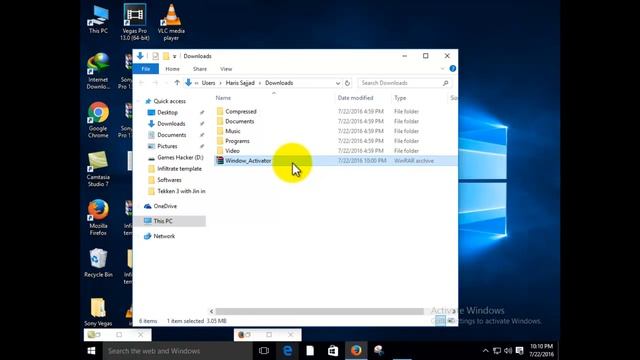Click the Explorer Help icon

[x=453, y=69]
